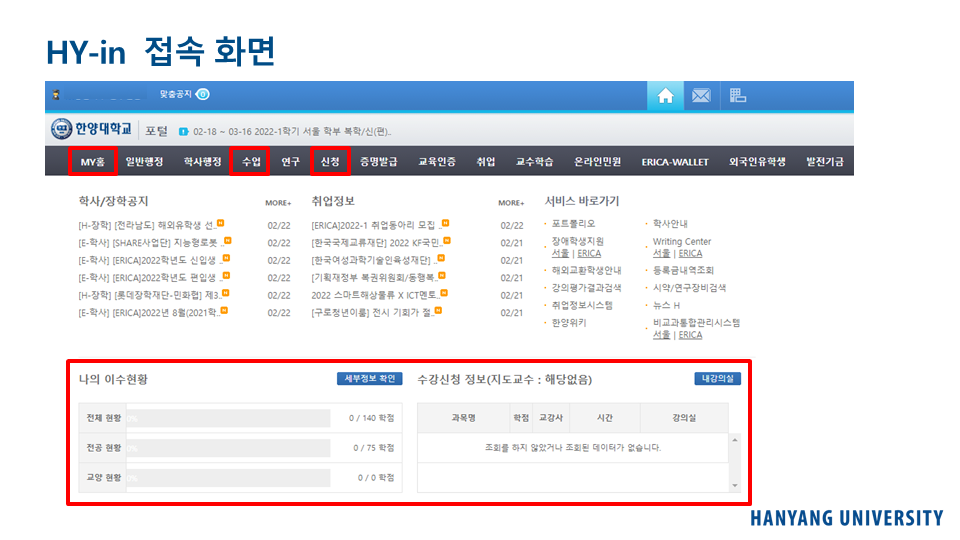Open the 포트폴리오 shortcut link

click(573, 224)
